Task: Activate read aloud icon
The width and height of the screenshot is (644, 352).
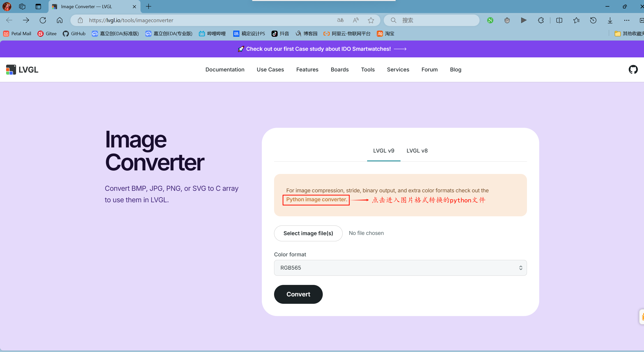Action: [x=356, y=20]
